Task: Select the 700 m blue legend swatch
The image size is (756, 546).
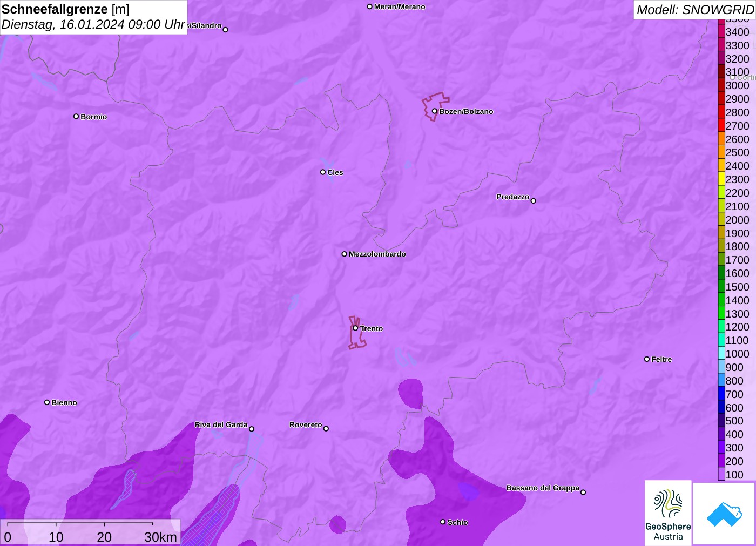Action: click(x=721, y=394)
